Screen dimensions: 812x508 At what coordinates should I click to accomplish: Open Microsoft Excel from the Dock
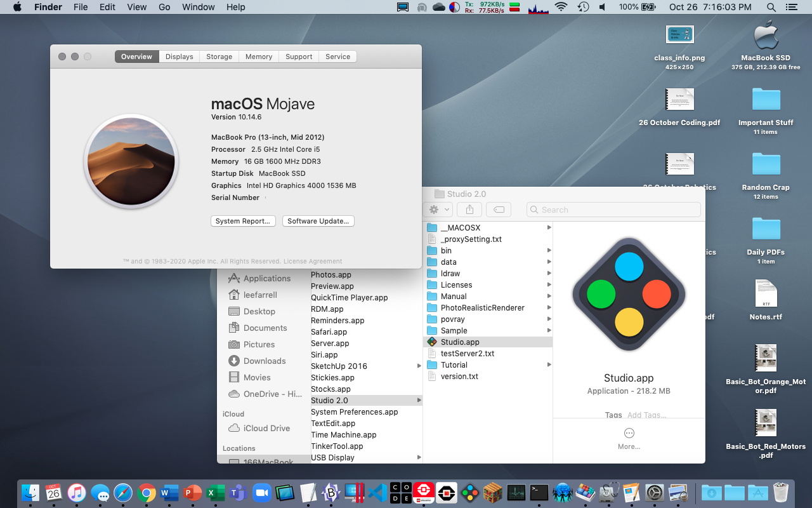[x=216, y=493]
